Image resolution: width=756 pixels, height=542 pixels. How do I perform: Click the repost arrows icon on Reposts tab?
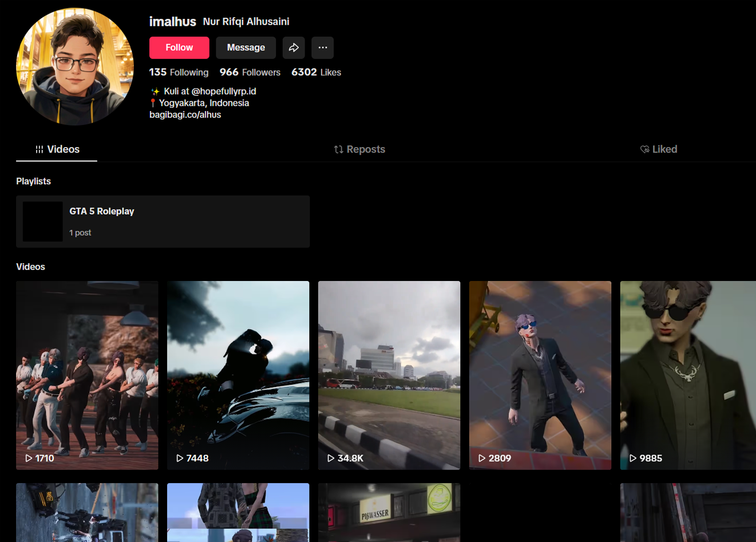coord(339,149)
